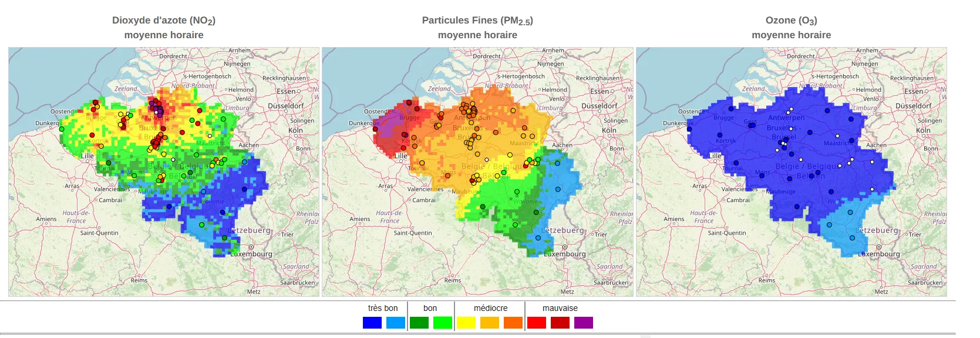
Task: Click the dark green legend swatch
Action: 419,323
